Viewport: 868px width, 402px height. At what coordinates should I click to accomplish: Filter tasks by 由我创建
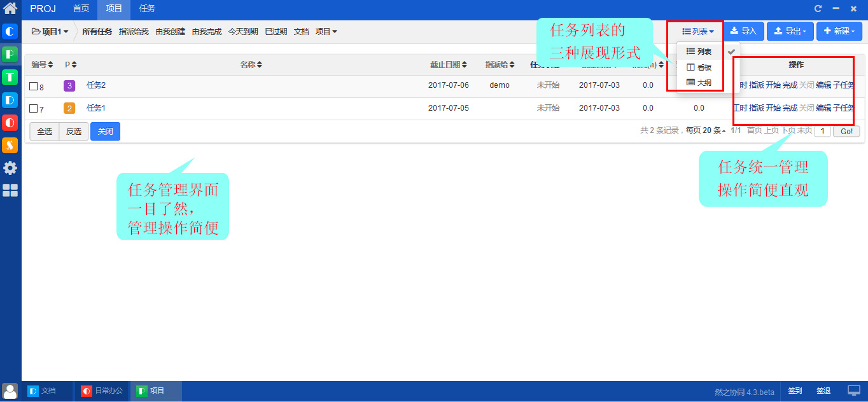click(x=170, y=31)
